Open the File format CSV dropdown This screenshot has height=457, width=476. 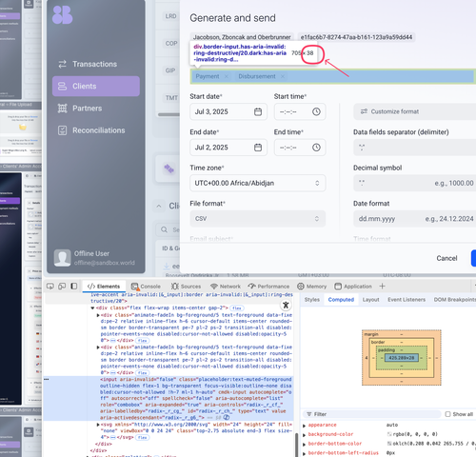[258, 219]
